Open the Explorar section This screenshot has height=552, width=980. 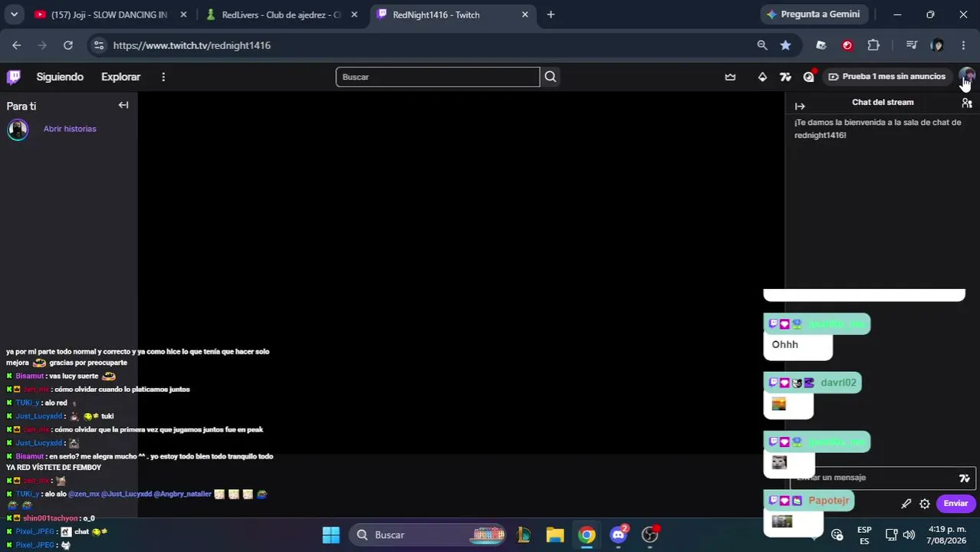120,77
